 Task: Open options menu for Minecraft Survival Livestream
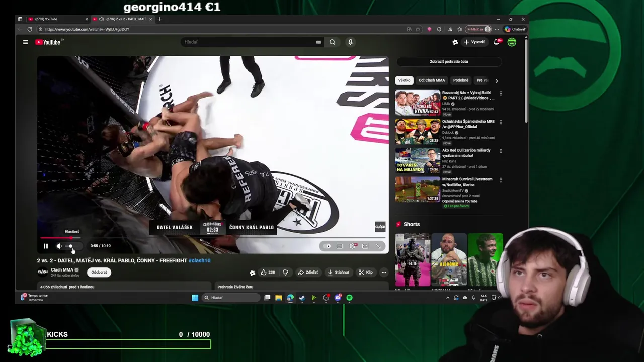pyautogui.click(x=500, y=180)
